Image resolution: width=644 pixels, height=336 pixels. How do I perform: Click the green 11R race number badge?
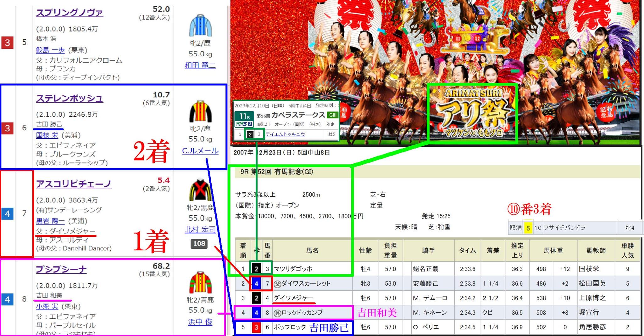244,116
